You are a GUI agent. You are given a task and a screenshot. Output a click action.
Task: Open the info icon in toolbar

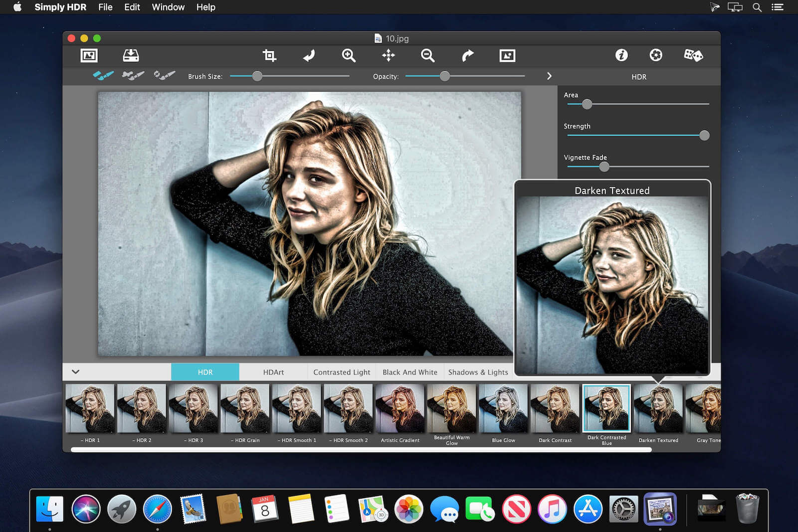point(621,55)
